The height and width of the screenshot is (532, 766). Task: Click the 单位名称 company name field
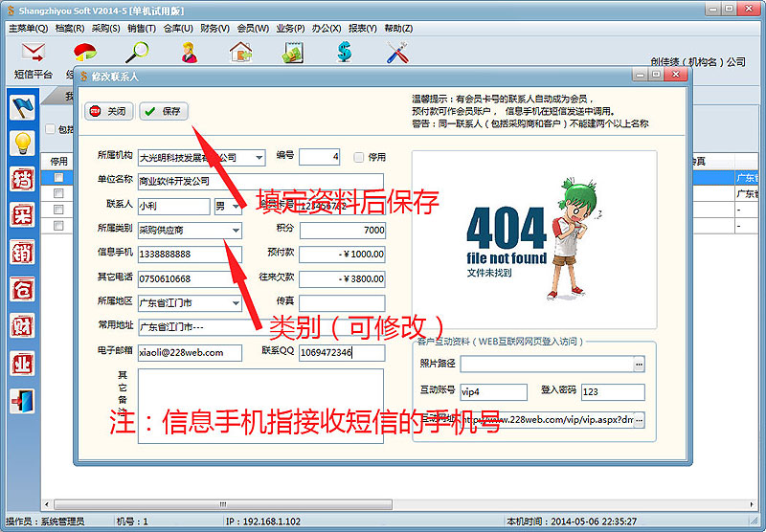(260, 182)
